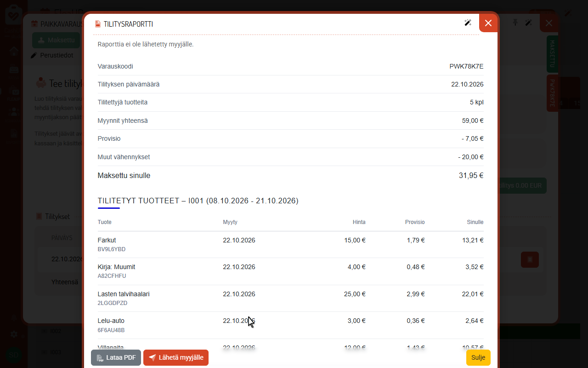Click the Muut vähennykset value - 20,00 €
The width and height of the screenshot is (588, 368).
pyautogui.click(x=471, y=157)
